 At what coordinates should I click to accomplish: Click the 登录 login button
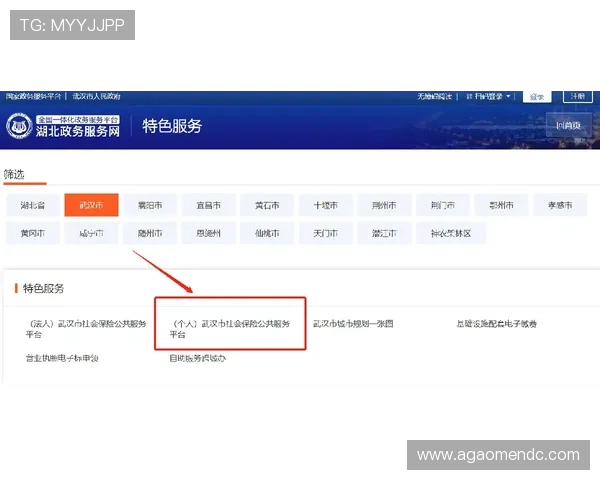click(537, 96)
